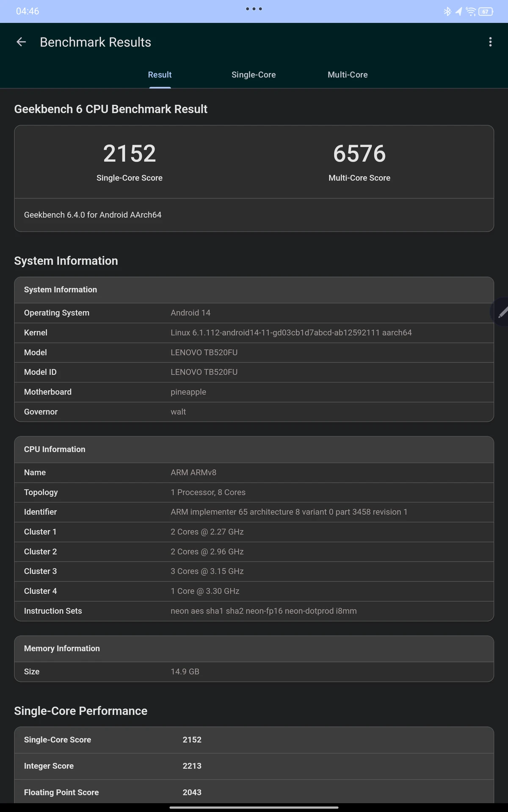Viewport: 508px width, 812px height.
Task: Tap the Floating Point Score 2043 row
Action: coord(254,792)
